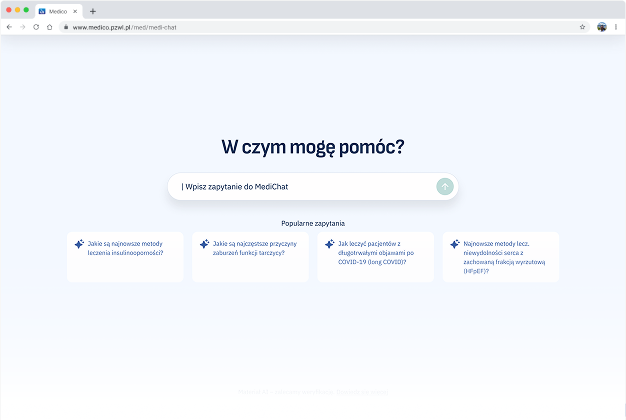Close the Medico tab
This screenshot has width=626, height=420.
tap(75, 11)
